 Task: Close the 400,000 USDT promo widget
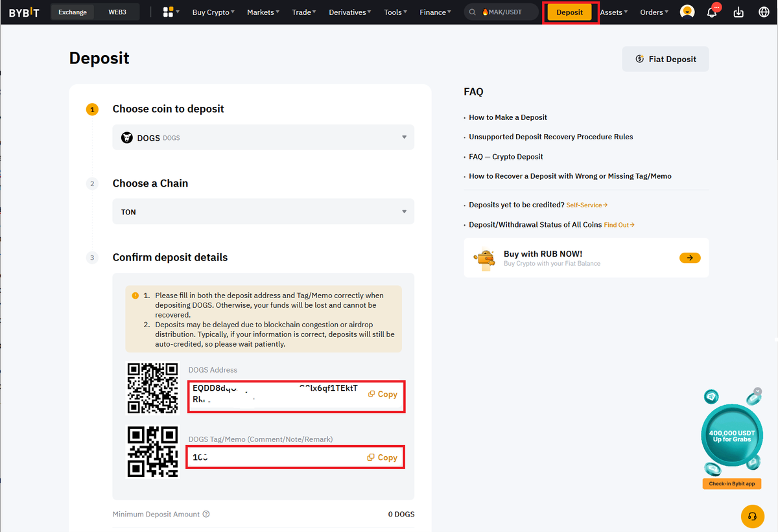pos(757,392)
